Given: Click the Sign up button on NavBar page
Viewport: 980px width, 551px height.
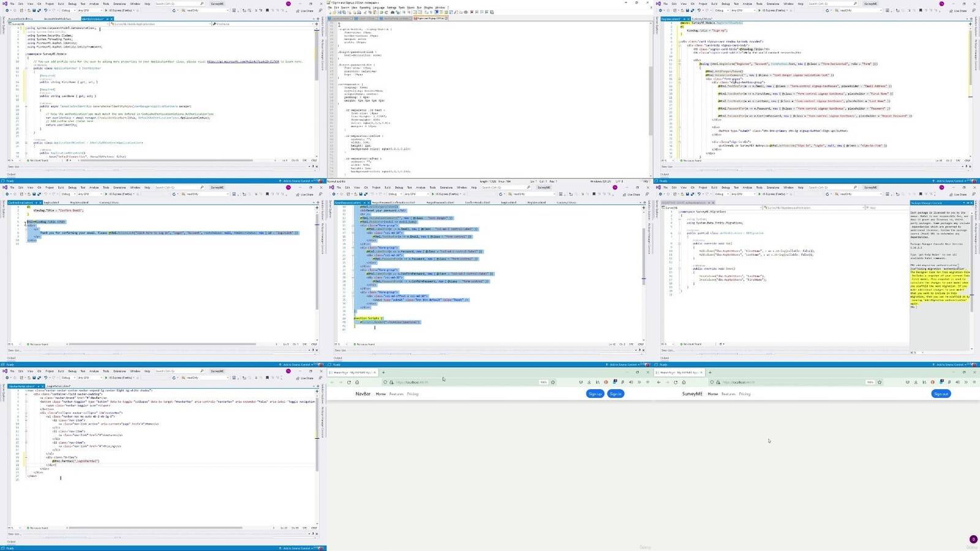Looking at the screenshot, I should pos(595,393).
